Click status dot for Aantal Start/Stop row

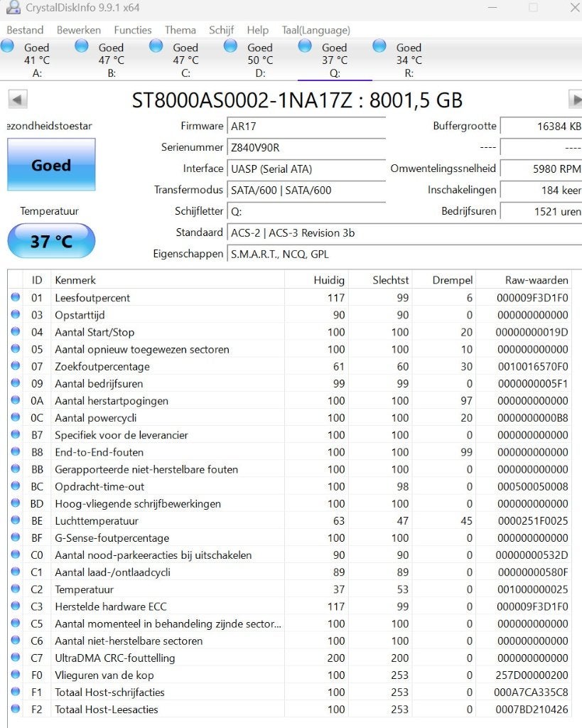[x=16, y=331]
